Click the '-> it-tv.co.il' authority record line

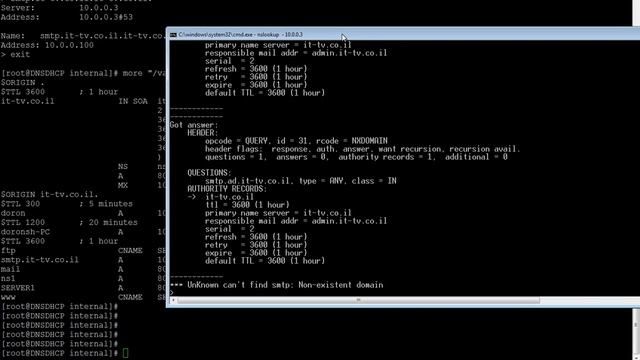[220, 197]
